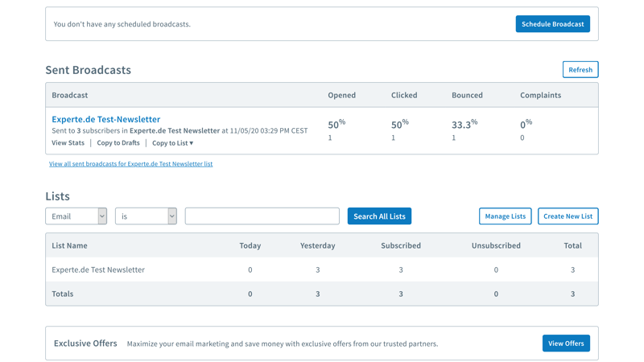Click the List Name column header

click(69, 246)
